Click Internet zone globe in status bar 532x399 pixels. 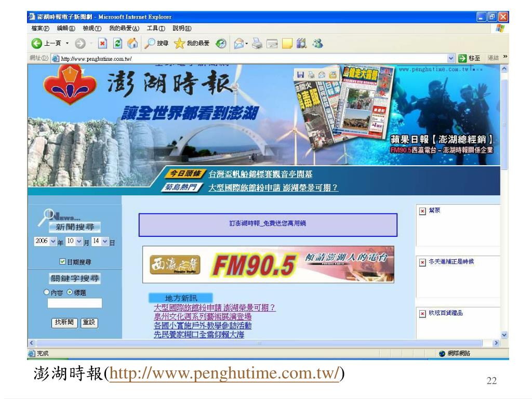(x=442, y=353)
